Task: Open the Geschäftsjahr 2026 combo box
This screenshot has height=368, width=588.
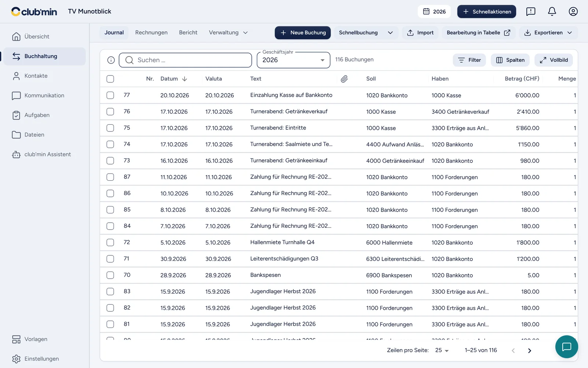Action: [293, 60]
